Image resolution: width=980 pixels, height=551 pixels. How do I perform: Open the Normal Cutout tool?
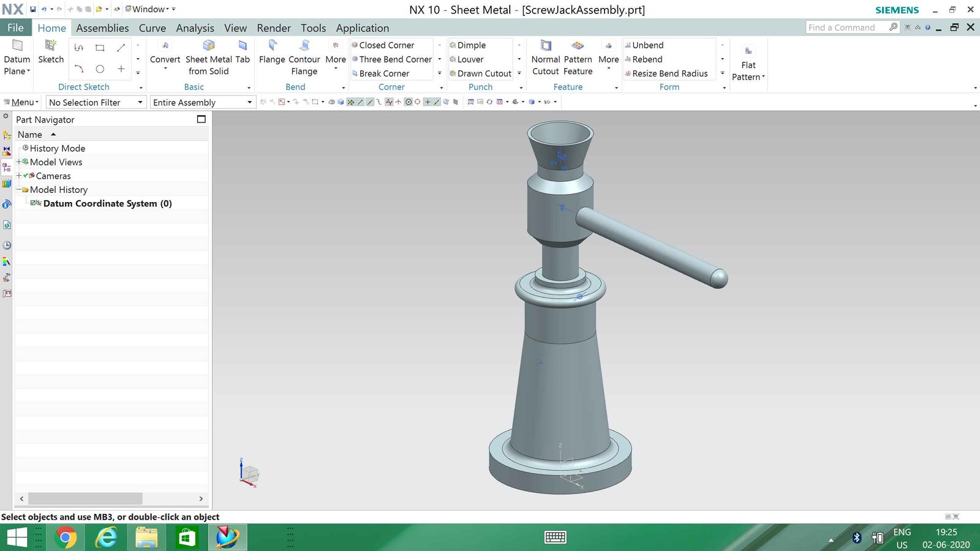tap(546, 46)
